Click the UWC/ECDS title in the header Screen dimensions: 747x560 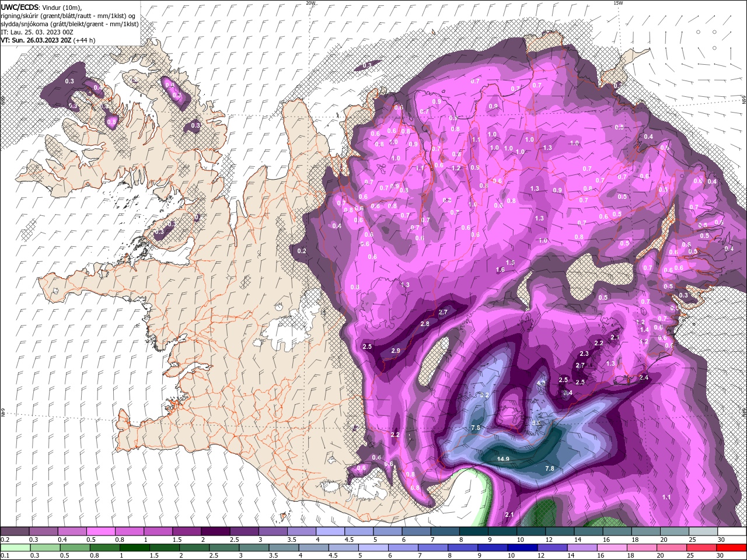click(x=20, y=7)
